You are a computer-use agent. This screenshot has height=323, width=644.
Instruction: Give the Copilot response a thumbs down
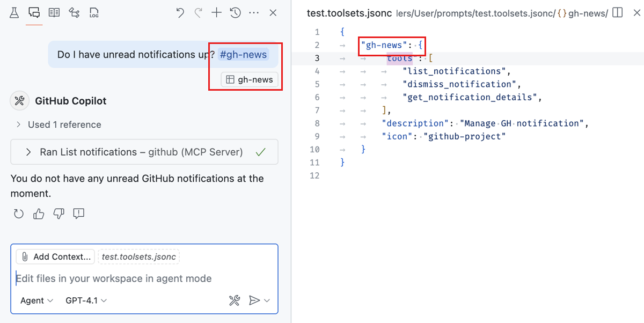coord(58,214)
